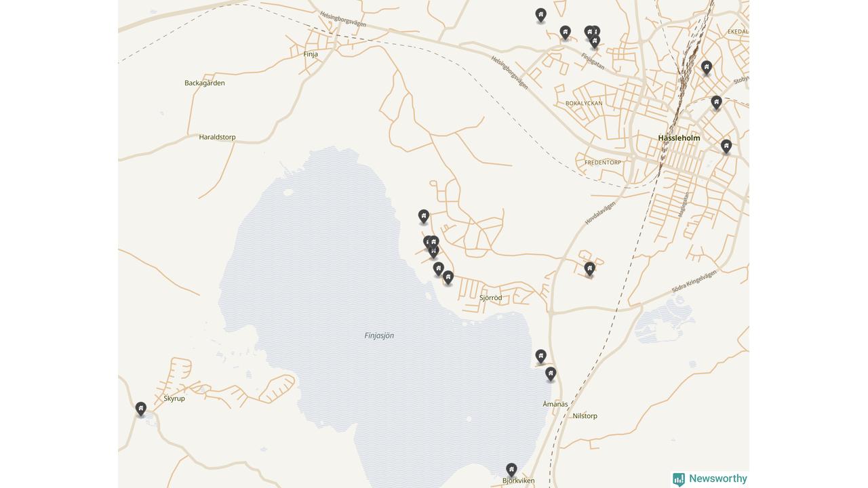Image resolution: width=868 pixels, height=488 pixels.
Task: Click the house marker just right of the Hässleholm label
Action: (726, 146)
